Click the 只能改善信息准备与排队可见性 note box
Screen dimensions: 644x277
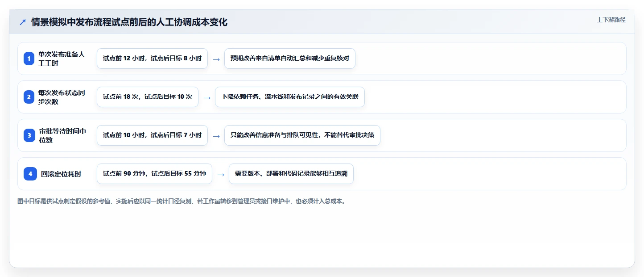302,135
